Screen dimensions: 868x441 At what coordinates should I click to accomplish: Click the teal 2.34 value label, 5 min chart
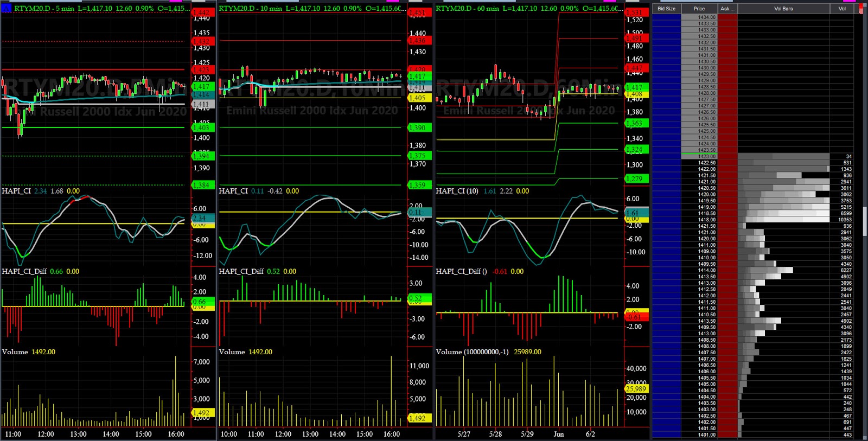point(203,218)
